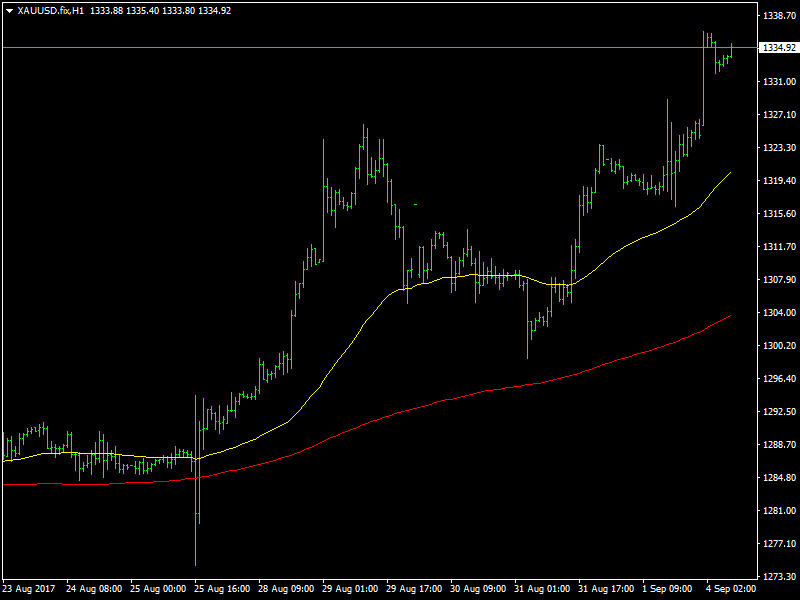This screenshot has width=800, height=600.
Task: Select time axis label 31 Aug 17:00
Action: pyautogui.click(x=606, y=589)
